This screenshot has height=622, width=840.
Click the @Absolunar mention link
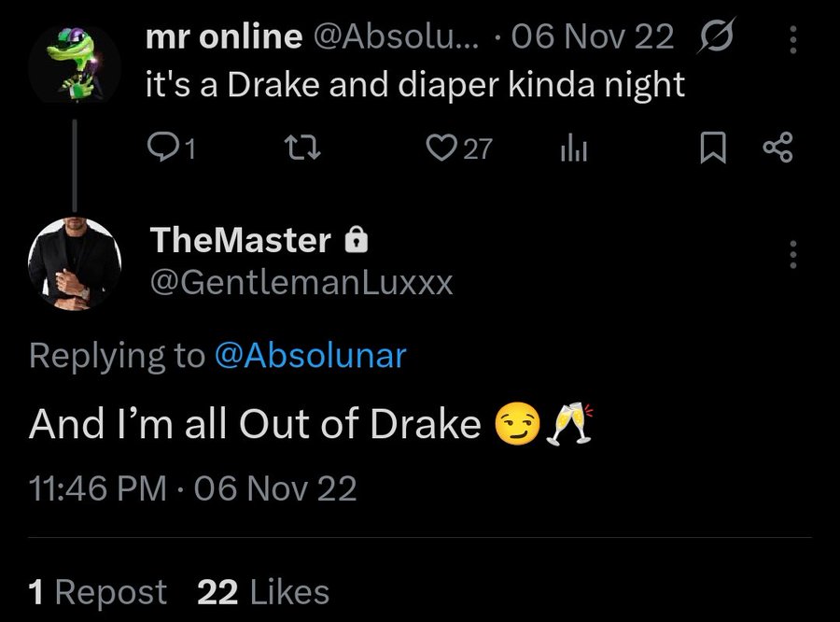[x=311, y=356]
